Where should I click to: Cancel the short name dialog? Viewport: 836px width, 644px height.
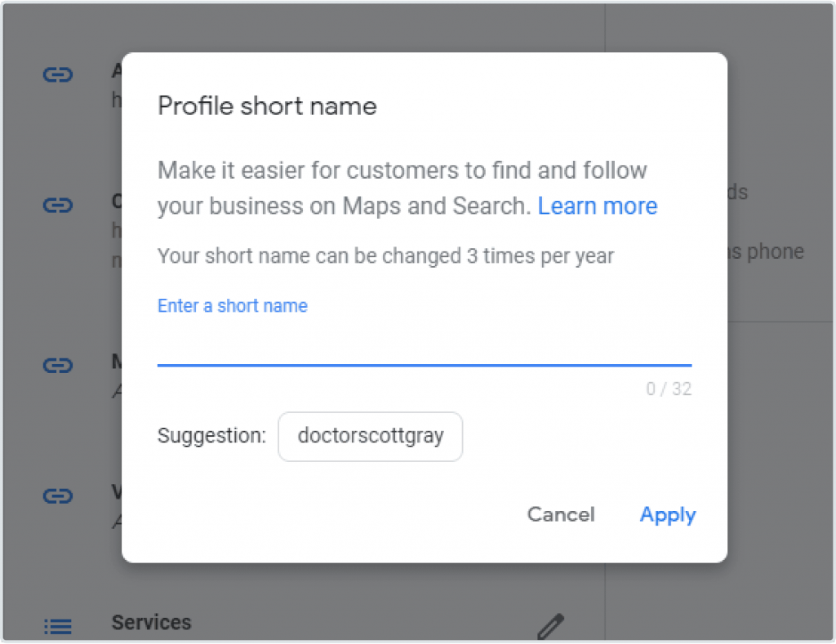click(561, 515)
